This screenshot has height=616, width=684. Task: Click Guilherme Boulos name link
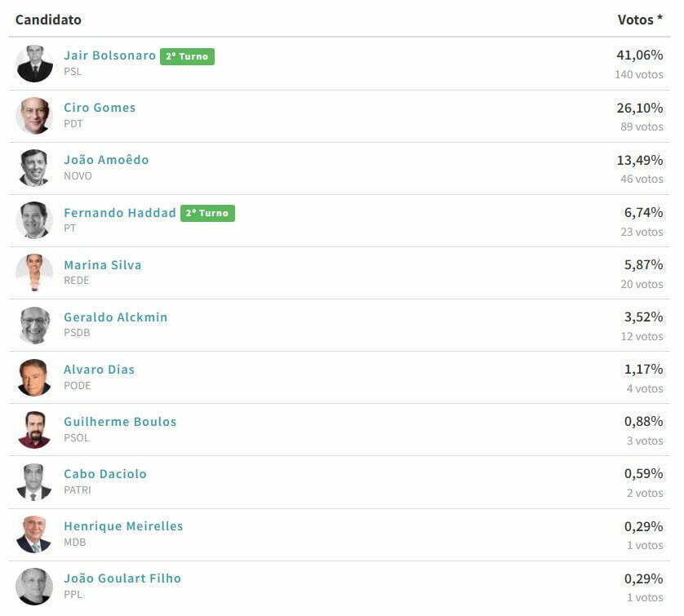tap(120, 422)
